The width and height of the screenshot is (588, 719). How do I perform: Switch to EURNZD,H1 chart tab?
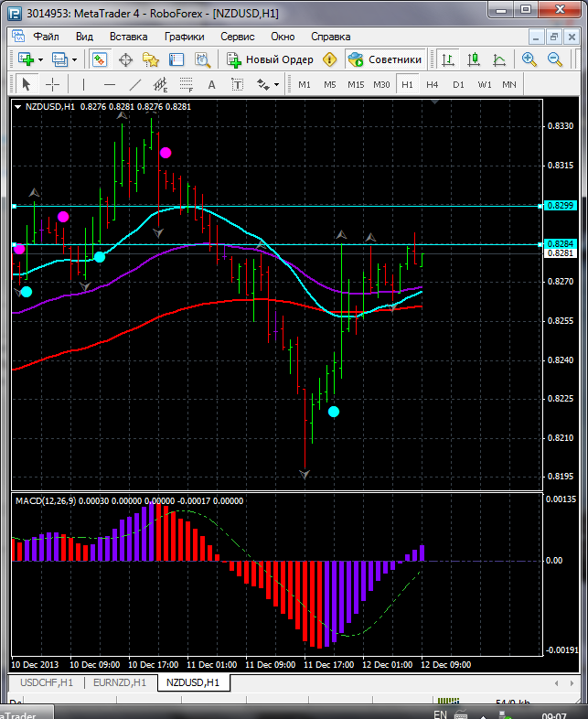click(120, 682)
